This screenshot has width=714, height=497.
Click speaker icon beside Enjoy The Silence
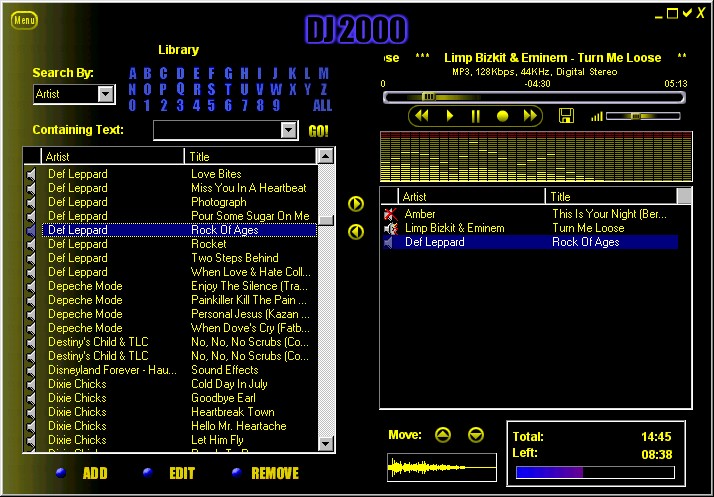pyautogui.click(x=31, y=286)
